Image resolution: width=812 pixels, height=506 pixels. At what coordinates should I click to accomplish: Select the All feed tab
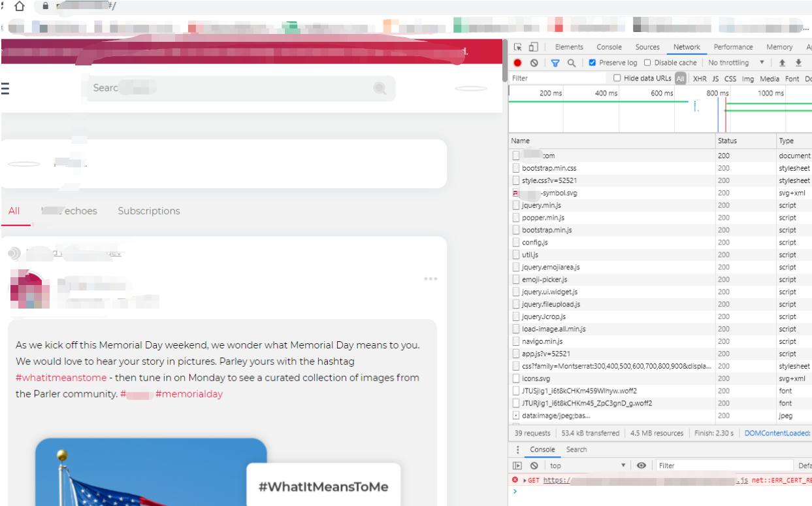click(x=14, y=211)
